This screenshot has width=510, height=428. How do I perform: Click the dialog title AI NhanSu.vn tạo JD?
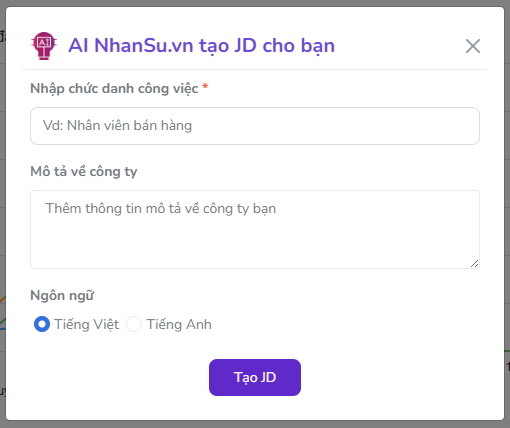(202, 46)
